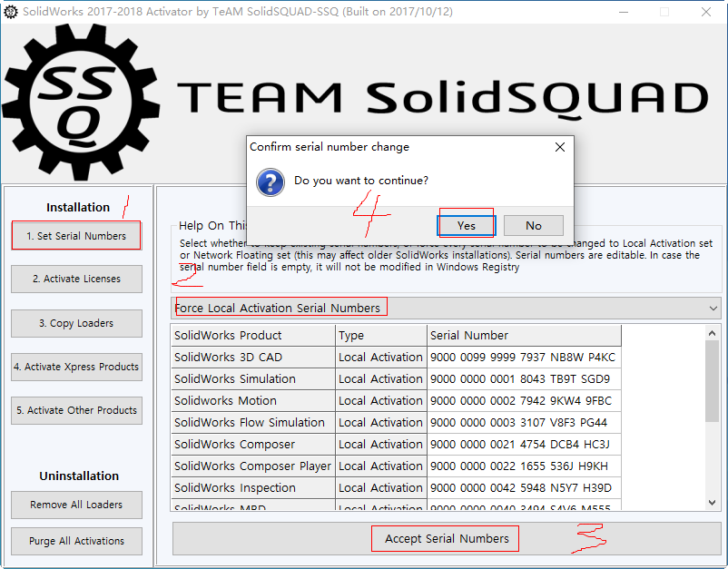Screen dimensions: 728x569
Task: Close the Confirm serial number change dialog
Action: (x=560, y=147)
